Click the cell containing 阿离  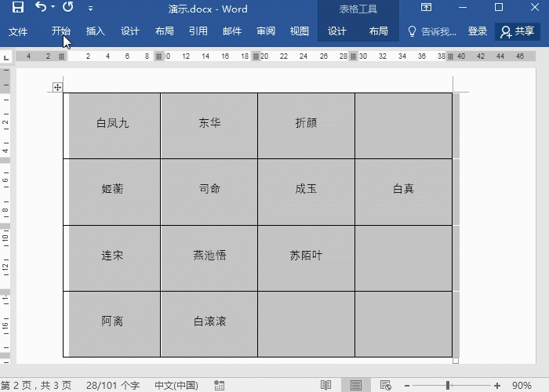pyautogui.click(x=111, y=324)
